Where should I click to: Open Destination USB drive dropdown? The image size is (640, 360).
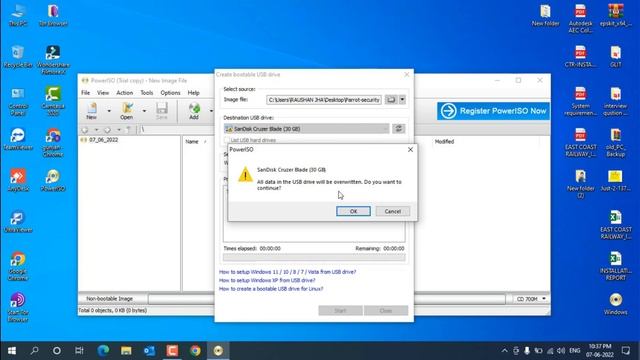pos(307,129)
